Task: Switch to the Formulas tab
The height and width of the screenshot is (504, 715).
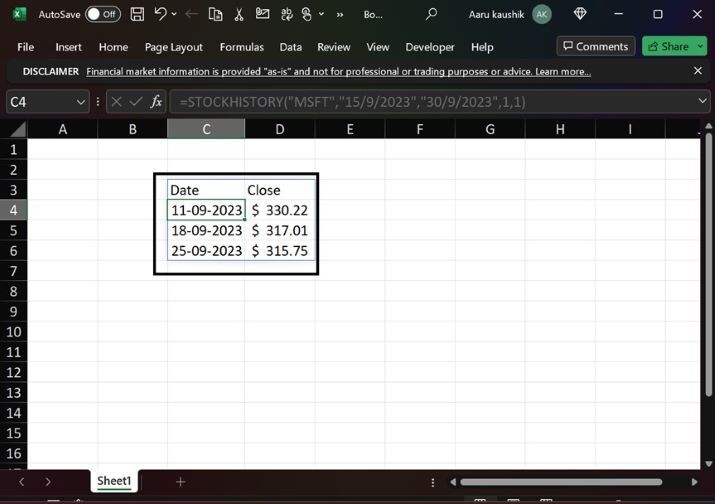Action: [242, 47]
